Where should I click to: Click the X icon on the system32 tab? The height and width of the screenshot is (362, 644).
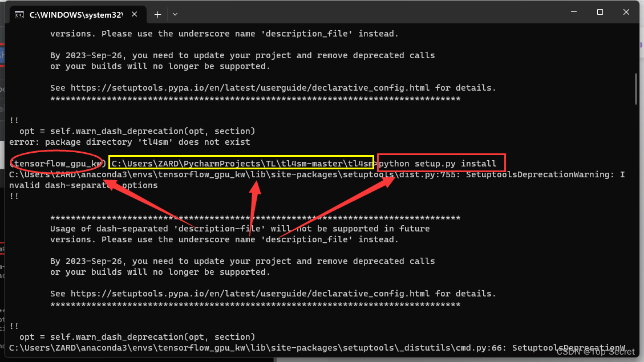tap(135, 14)
